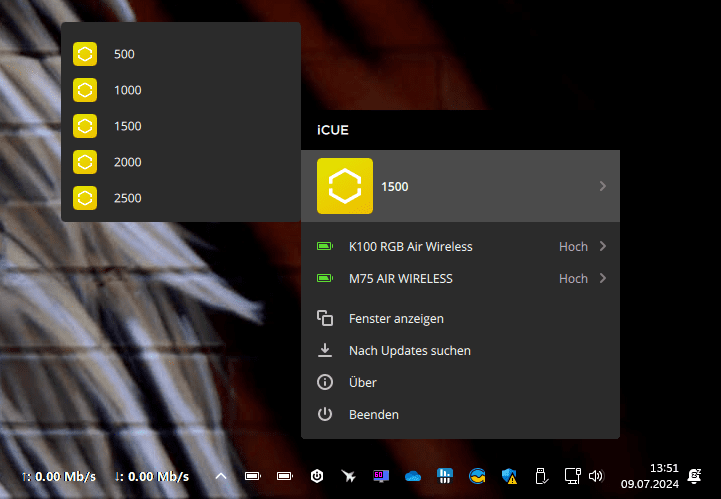Click the second battery tray icon
Viewport: 721px width, 499px height.
pos(285,476)
